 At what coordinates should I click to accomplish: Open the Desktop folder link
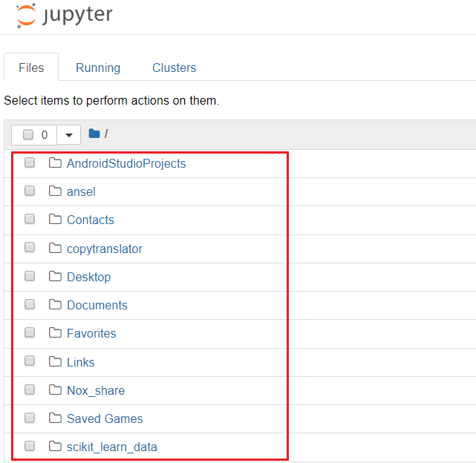[x=89, y=277]
